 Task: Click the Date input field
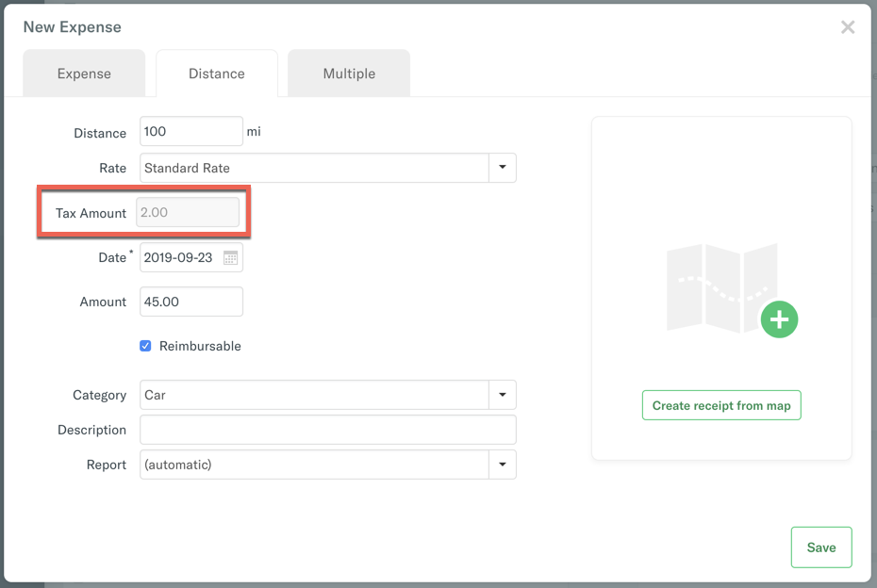pos(181,257)
